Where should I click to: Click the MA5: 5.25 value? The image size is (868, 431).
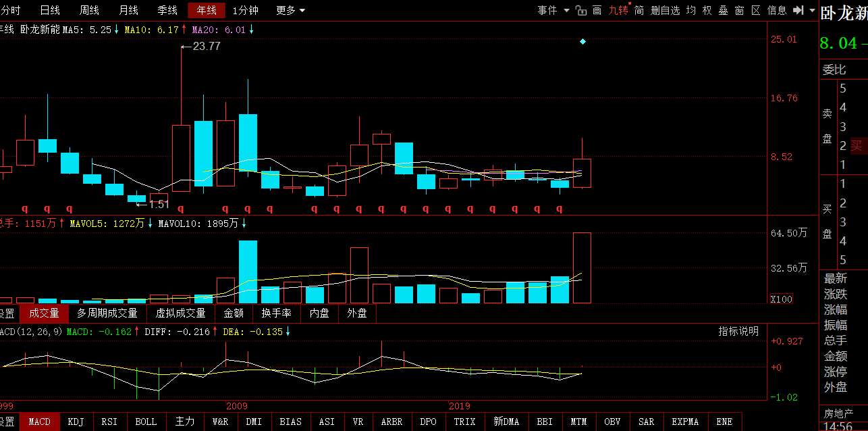tap(86, 30)
